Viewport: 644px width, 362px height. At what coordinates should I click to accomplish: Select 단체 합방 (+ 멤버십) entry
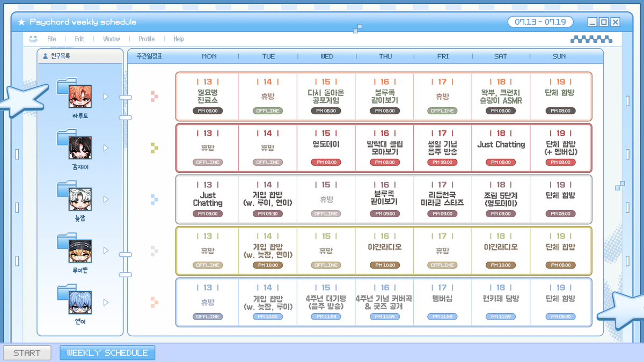560,148
